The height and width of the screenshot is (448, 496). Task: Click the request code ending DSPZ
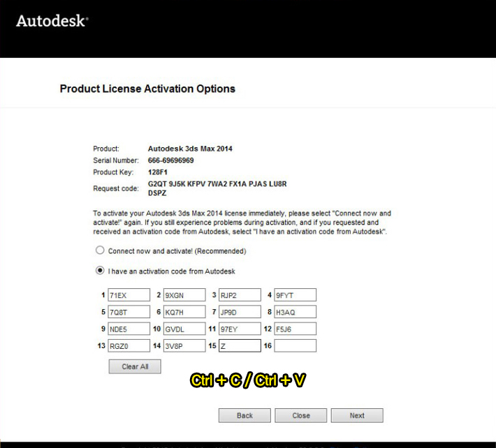click(x=157, y=193)
